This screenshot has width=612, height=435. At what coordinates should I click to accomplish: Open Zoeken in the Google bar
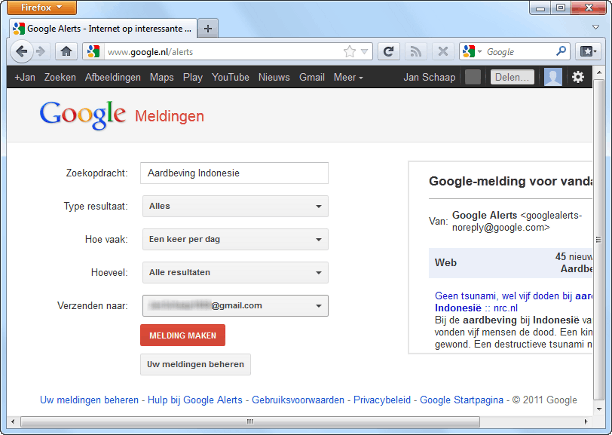[60, 77]
